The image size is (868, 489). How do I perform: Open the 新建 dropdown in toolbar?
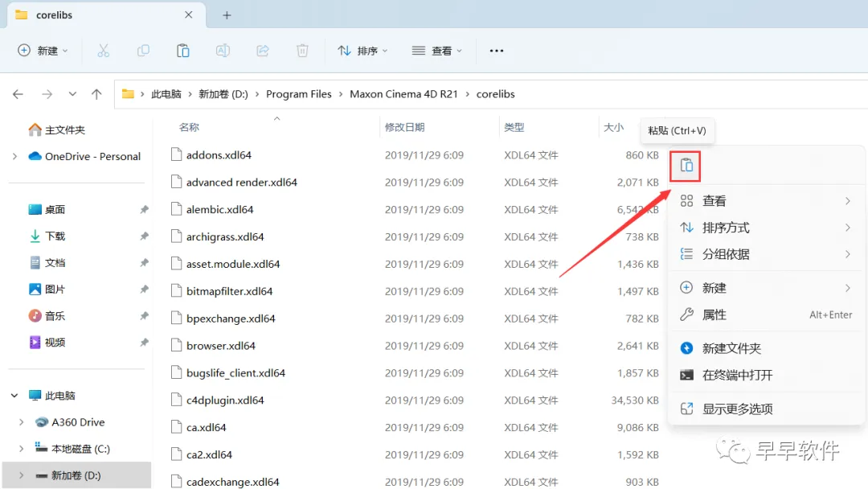click(x=43, y=51)
